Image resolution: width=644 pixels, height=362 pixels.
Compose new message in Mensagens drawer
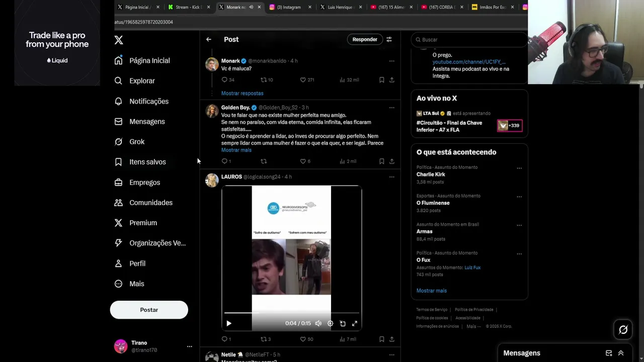point(609,353)
